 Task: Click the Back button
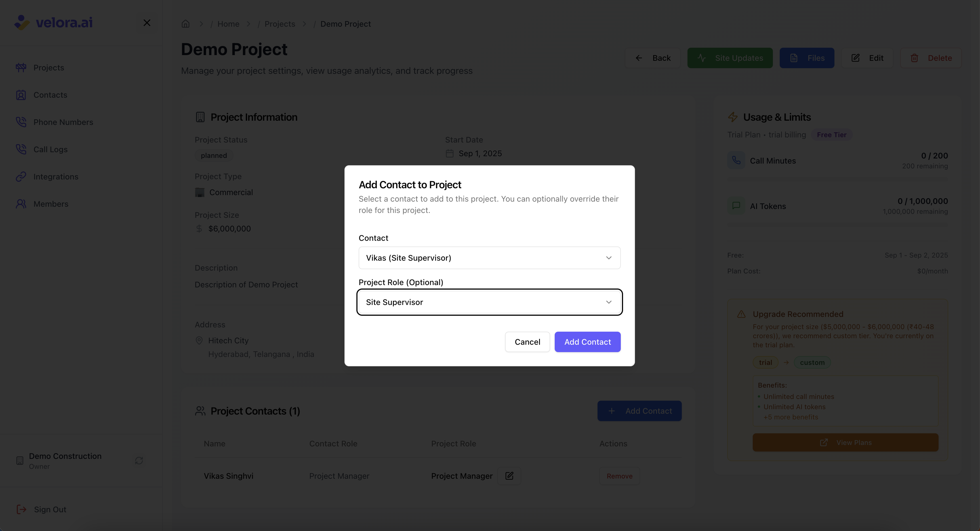click(x=653, y=58)
